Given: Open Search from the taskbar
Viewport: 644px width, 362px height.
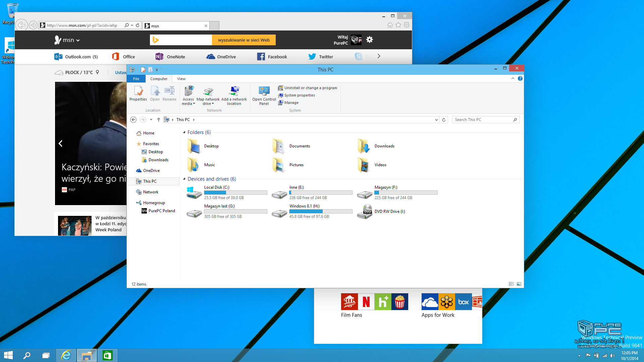Looking at the screenshot, I should pos(27,355).
